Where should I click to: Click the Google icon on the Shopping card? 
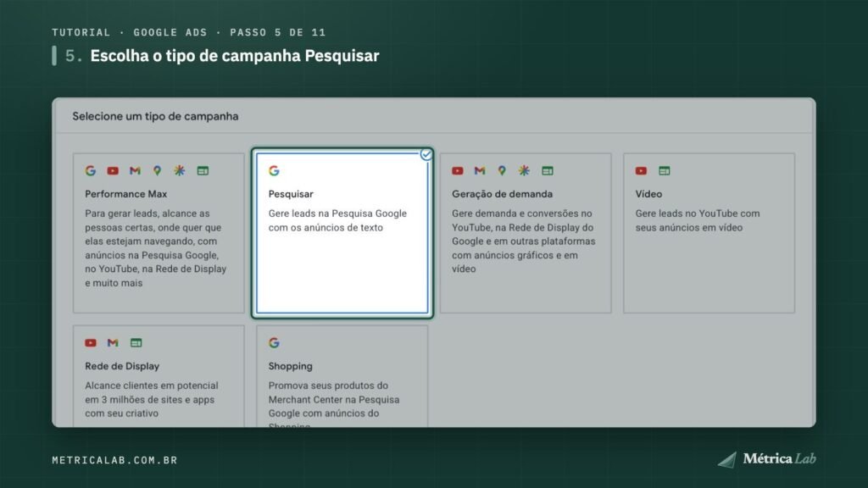coord(274,343)
